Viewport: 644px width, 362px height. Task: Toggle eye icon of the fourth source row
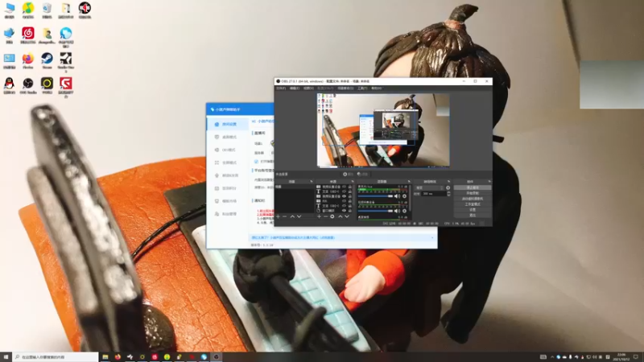click(345, 201)
